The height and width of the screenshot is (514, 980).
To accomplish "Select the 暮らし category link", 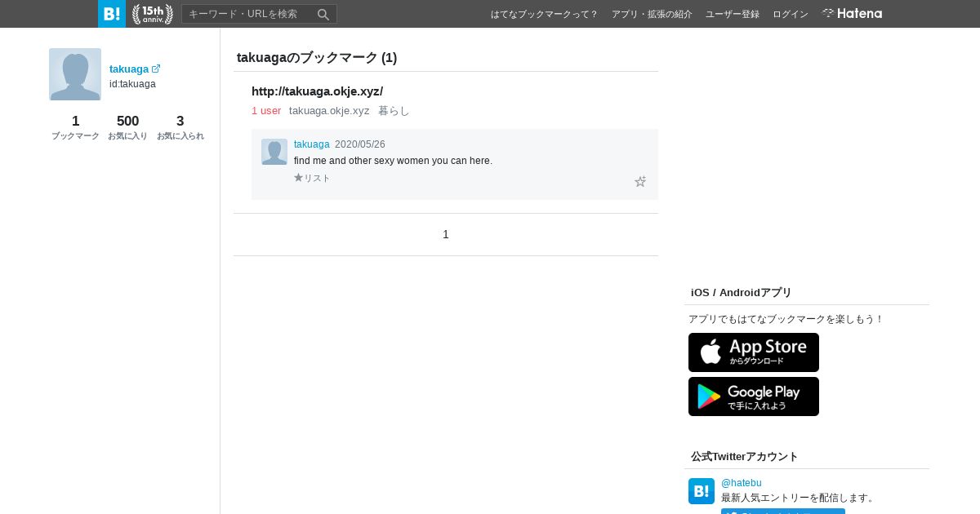I will tap(394, 110).
